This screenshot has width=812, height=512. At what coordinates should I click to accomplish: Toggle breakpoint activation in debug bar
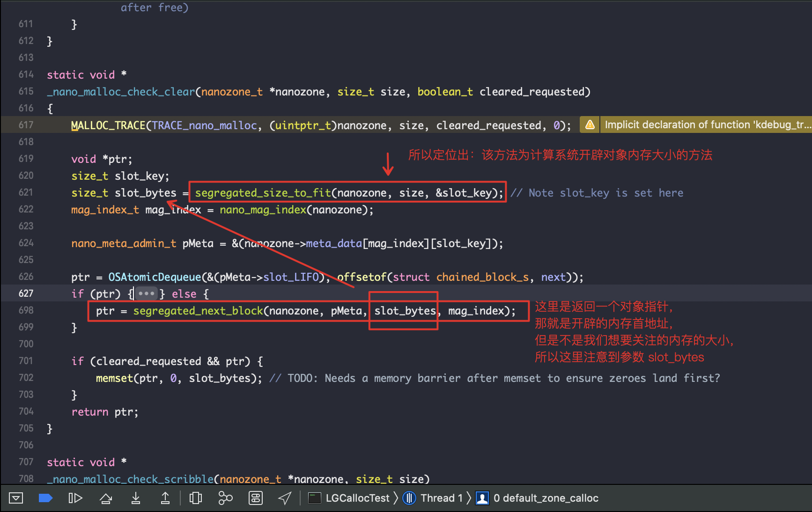(45, 498)
